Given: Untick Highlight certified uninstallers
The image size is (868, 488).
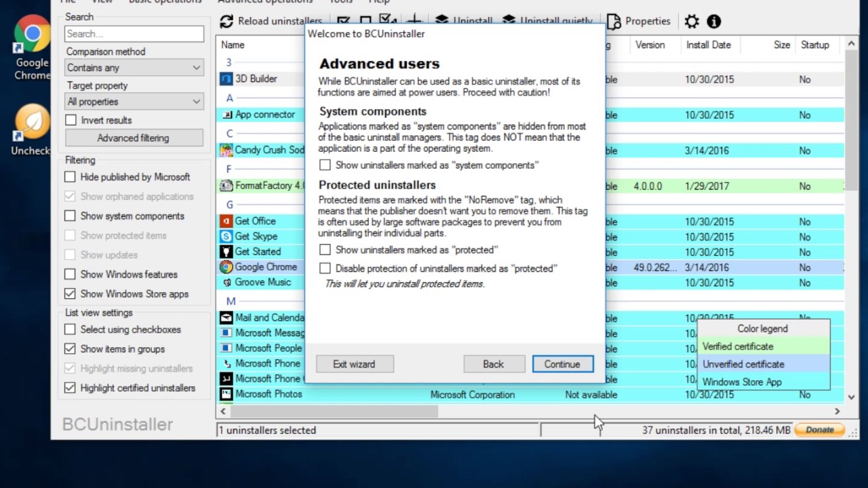Looking at the screenshot, I should pos(70,388).
